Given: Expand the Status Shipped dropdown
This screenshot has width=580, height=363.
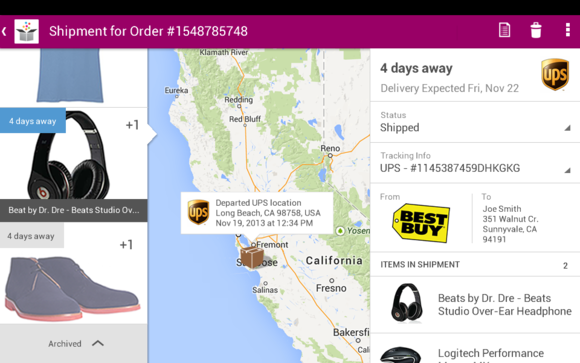Looking at the screenshot, I should (475, 122).
